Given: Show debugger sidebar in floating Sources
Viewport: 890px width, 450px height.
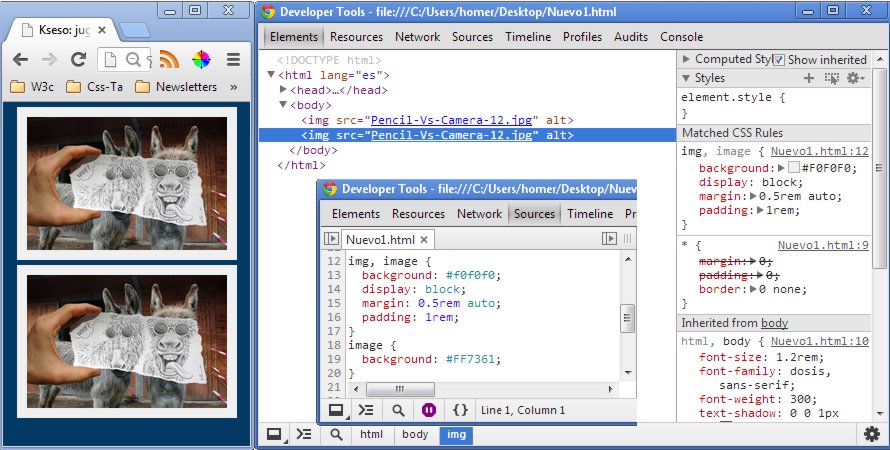Looking at the screenshot, I should 609,239.
